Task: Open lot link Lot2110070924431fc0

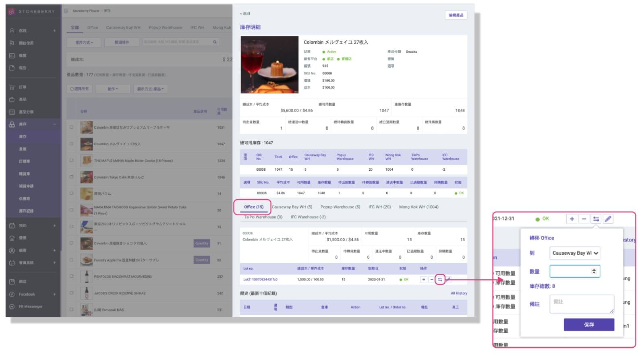Action: click(x=260, y=279)
